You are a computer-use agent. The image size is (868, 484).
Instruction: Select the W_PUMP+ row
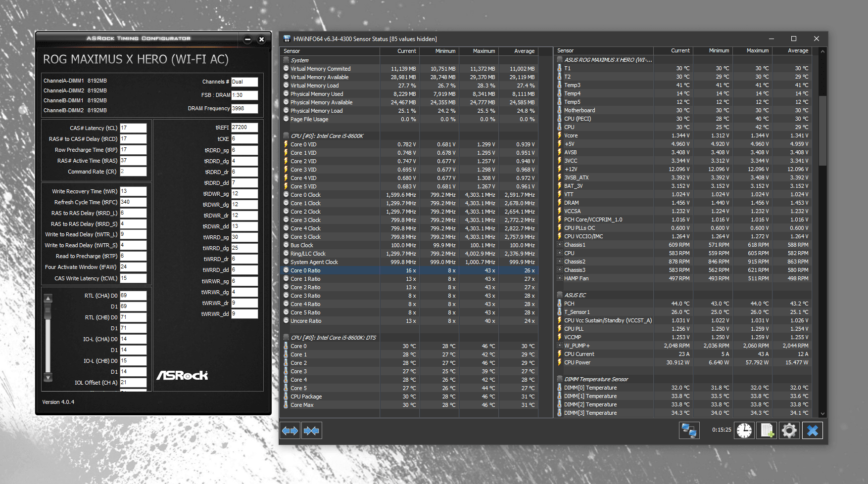click(683, 346)
